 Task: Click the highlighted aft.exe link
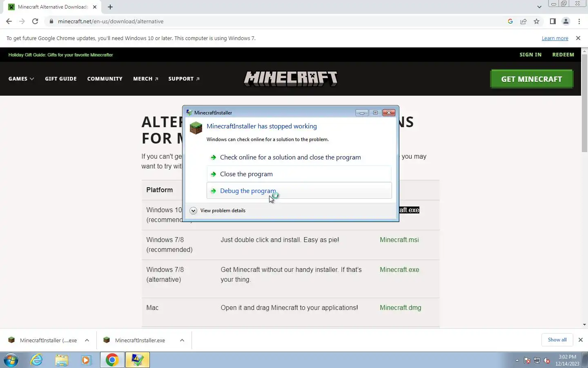point(409,210)
